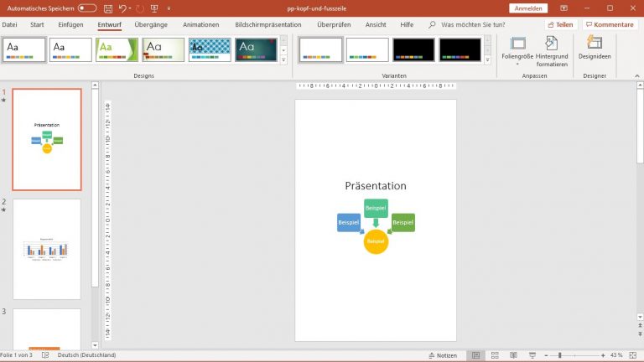Image resolution: width=644 pixels, height=362 pixels.
Task: Open the Bildschirmpräsentation tab
Action: tap(268, 24)
